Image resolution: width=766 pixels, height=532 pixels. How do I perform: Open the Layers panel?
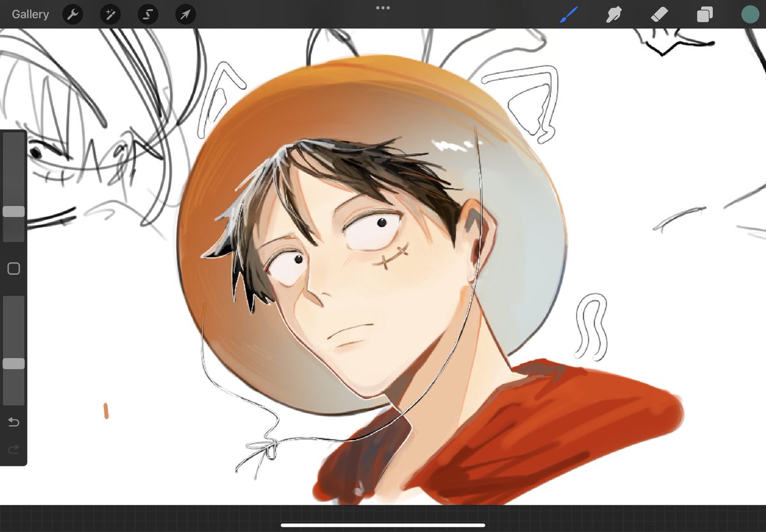[705, 14]
